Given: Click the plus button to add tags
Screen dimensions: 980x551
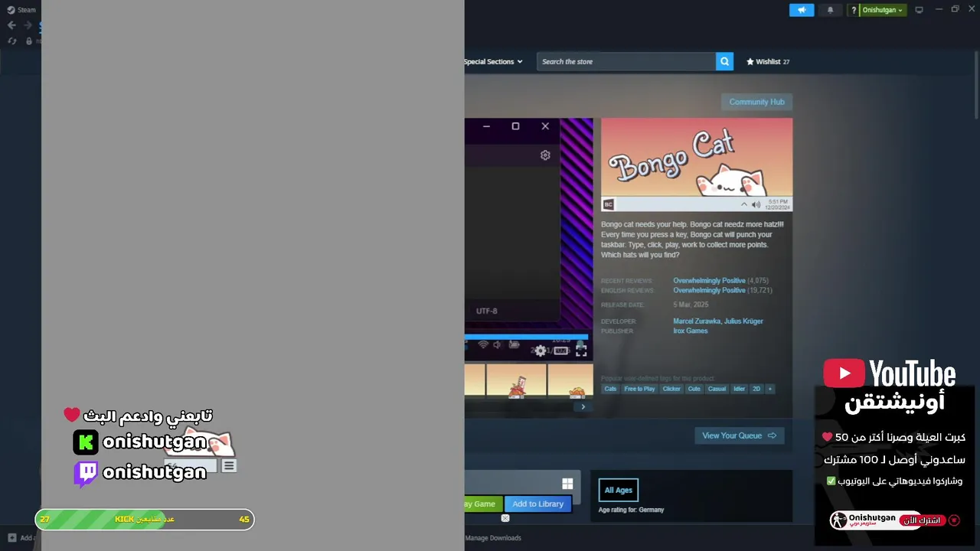Looking at the screenshot, I should pos(770,389).
